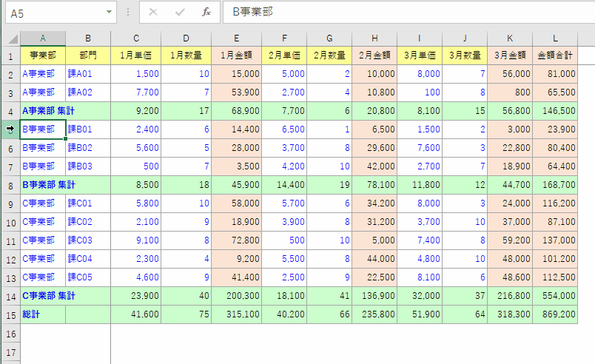Click the 課A02 cell
The height and width of the screenshot is (364, 595).
(x=88, y=92)
